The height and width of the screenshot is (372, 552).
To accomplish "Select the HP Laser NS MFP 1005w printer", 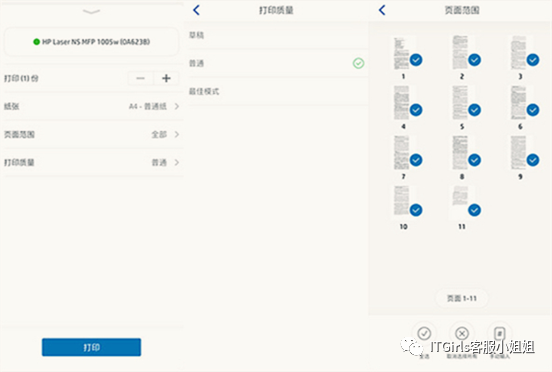I will (x=92, y=42).
